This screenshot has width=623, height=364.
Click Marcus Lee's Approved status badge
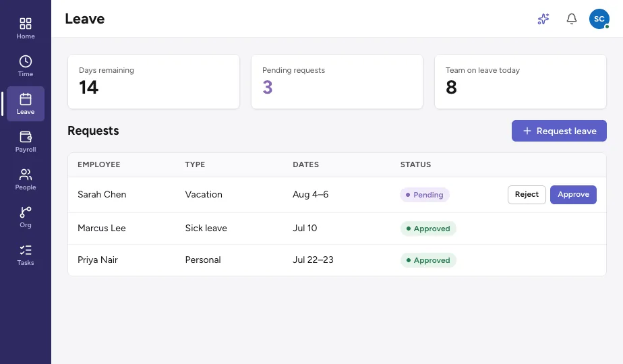coord(428,229)
